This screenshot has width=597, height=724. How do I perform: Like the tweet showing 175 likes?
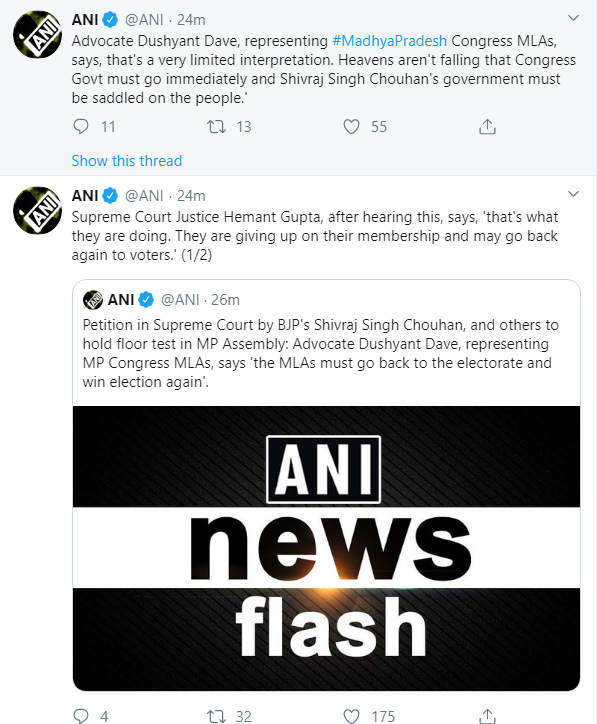coord(351,716)
